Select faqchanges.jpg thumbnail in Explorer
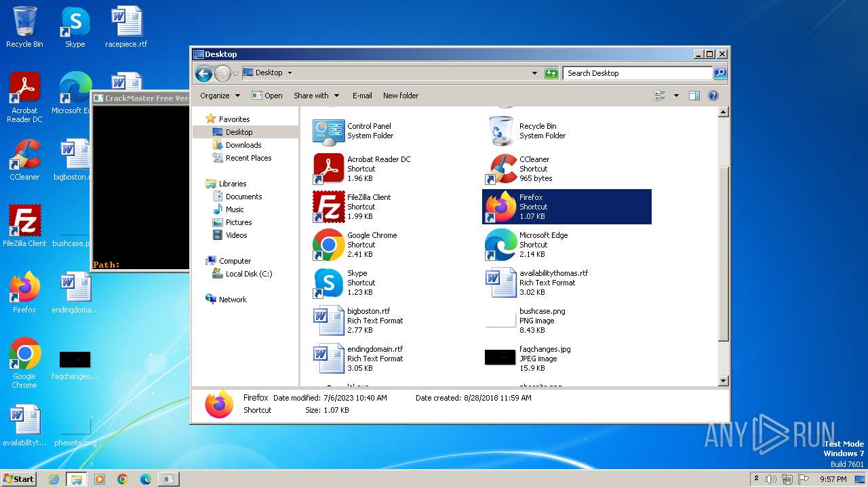The width and height of the screenshot is (868, 488). 500,357
